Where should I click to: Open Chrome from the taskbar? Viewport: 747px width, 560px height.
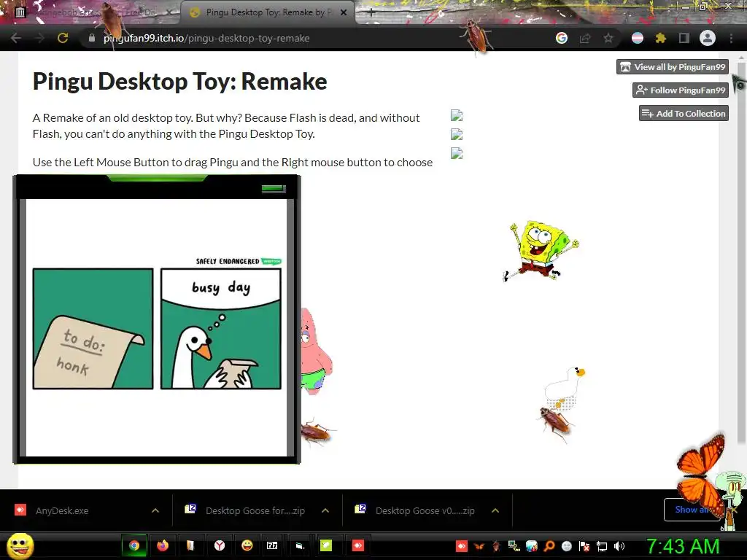[x=134, y=545]
